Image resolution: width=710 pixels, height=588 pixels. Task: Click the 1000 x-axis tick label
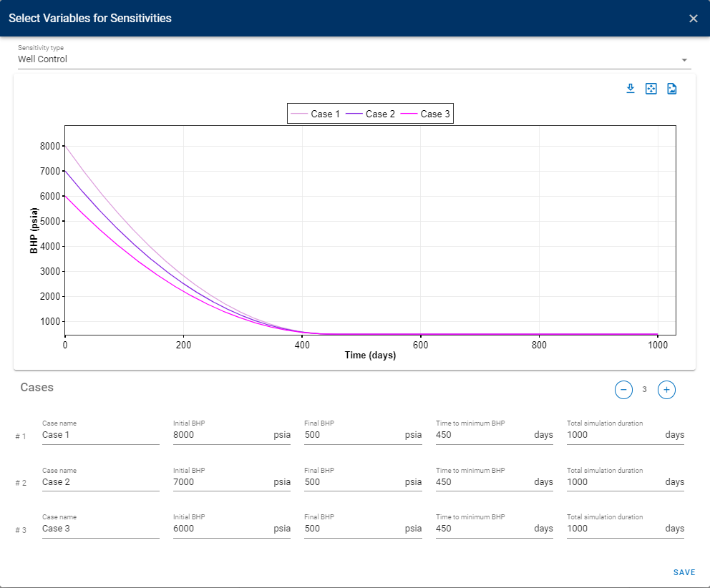point(658,345)
